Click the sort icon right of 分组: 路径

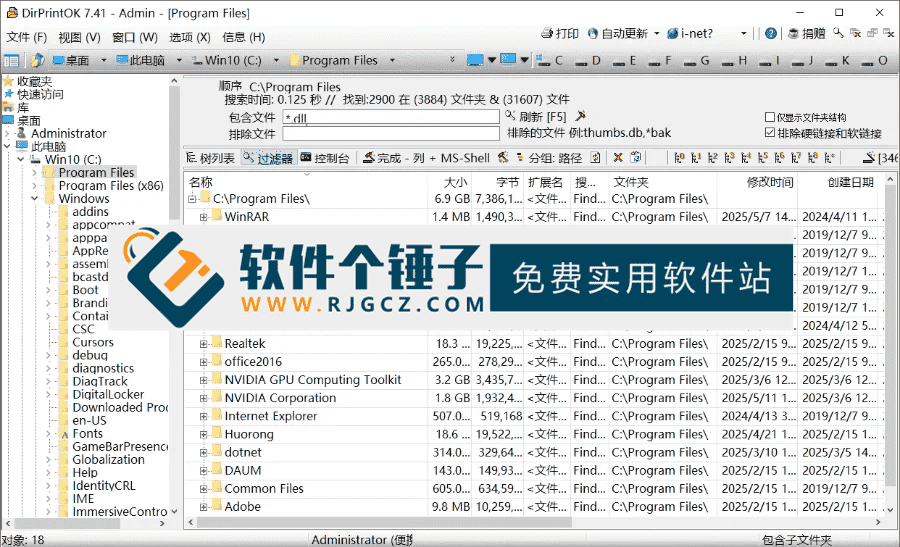click(595, 157)
